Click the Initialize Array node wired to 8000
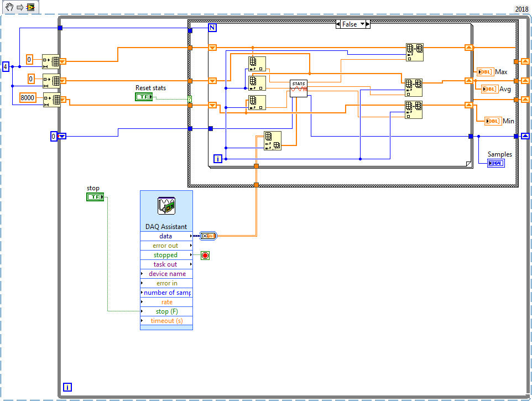Screen dimensions: 532x401 (x=52, y=100)
